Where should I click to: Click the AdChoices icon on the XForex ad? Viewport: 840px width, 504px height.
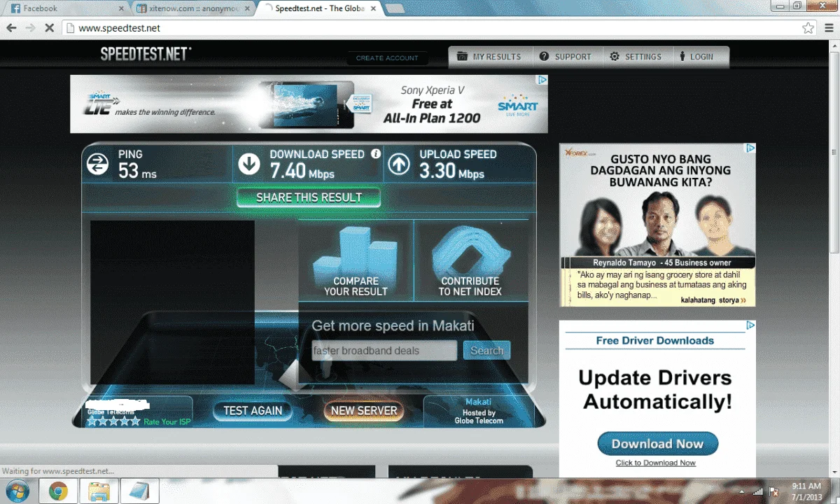point(750,148)
